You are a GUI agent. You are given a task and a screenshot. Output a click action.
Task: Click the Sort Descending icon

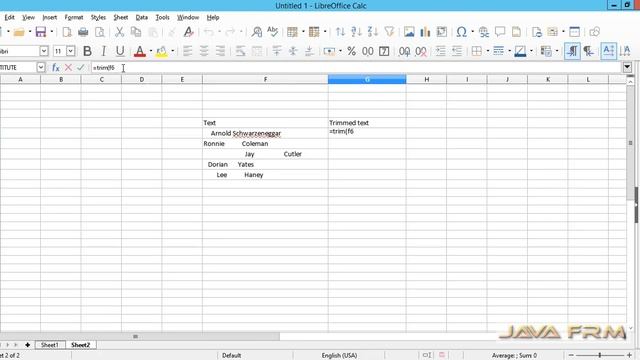373,32
